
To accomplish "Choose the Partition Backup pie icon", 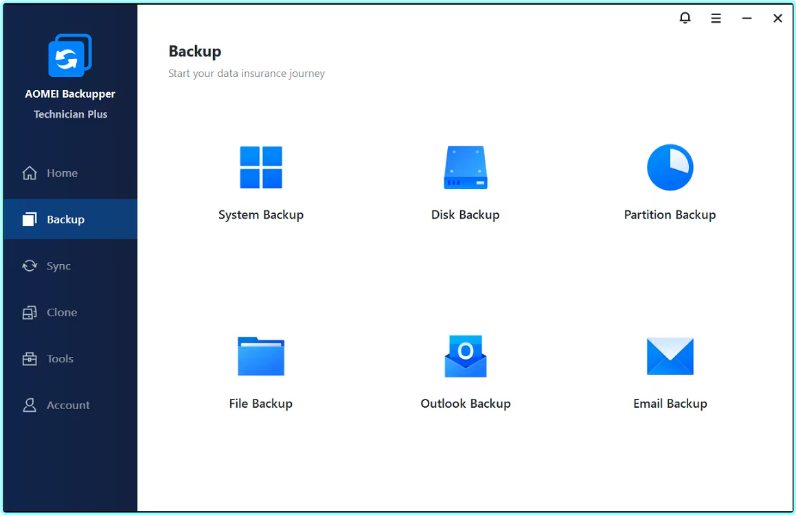I will (x=670, y=167).
